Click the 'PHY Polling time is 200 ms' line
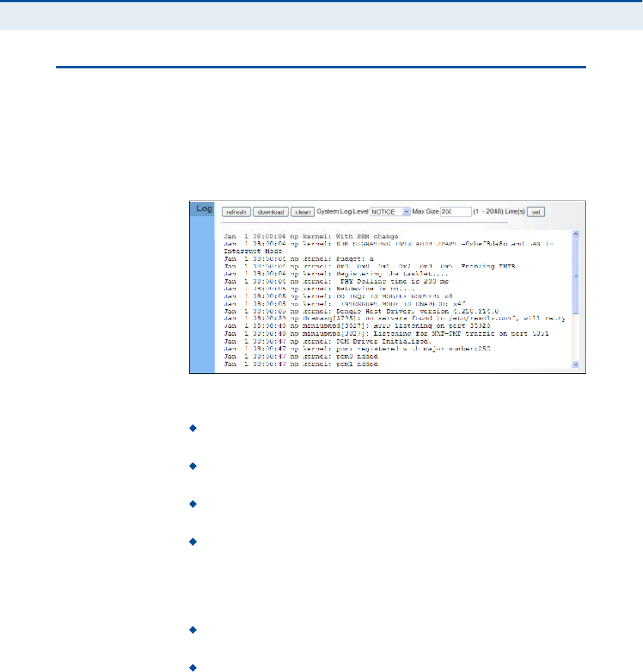The height and width of the screenshot is (672, 643). [x=336, y=281]
